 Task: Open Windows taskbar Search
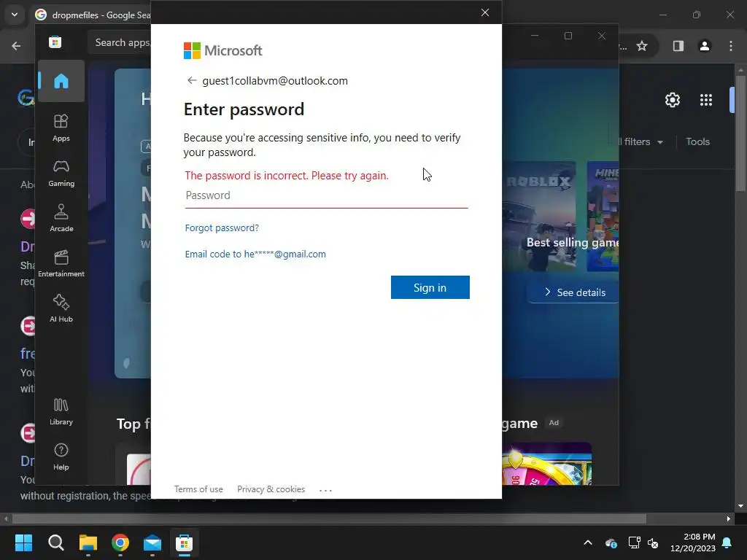55,542
